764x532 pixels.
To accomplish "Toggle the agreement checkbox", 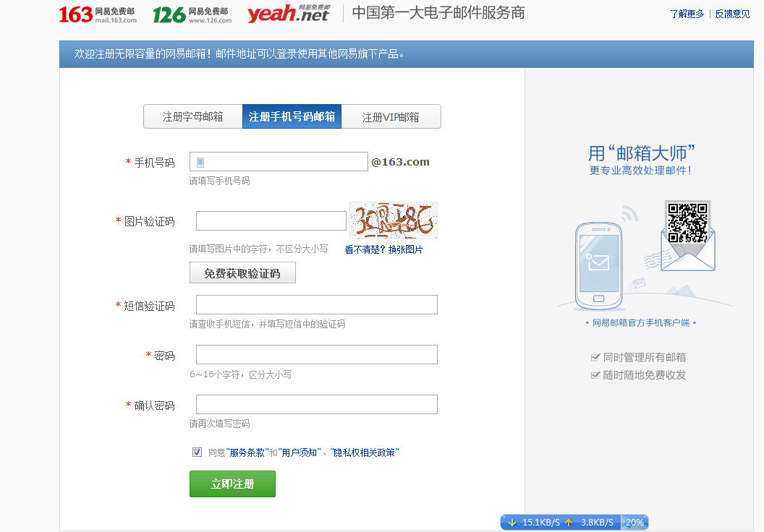I will click(x=197, y=452).
